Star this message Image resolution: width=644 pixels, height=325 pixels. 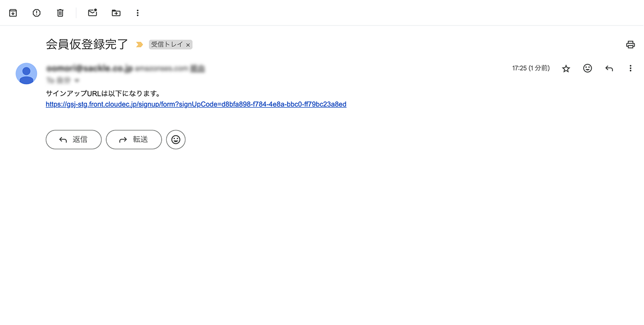(566, 69)
